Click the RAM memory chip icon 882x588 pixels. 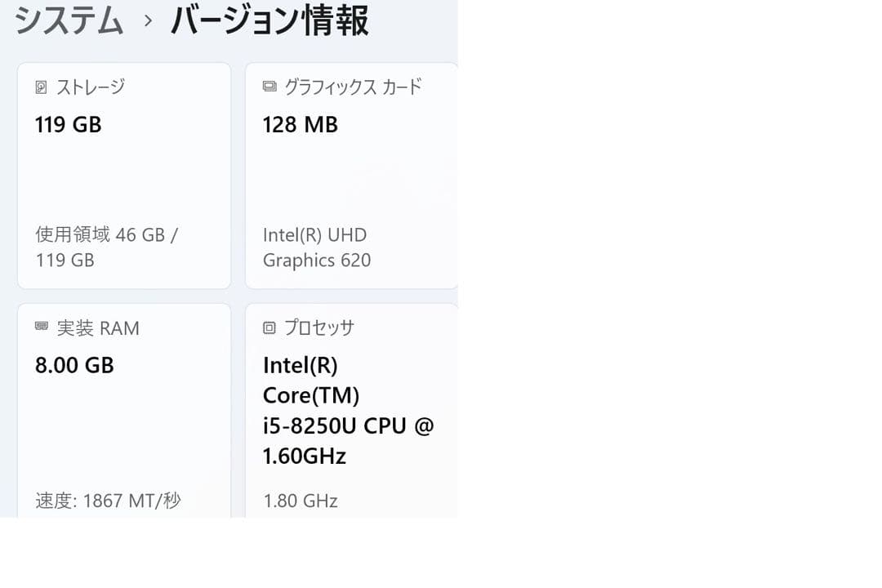42,327
